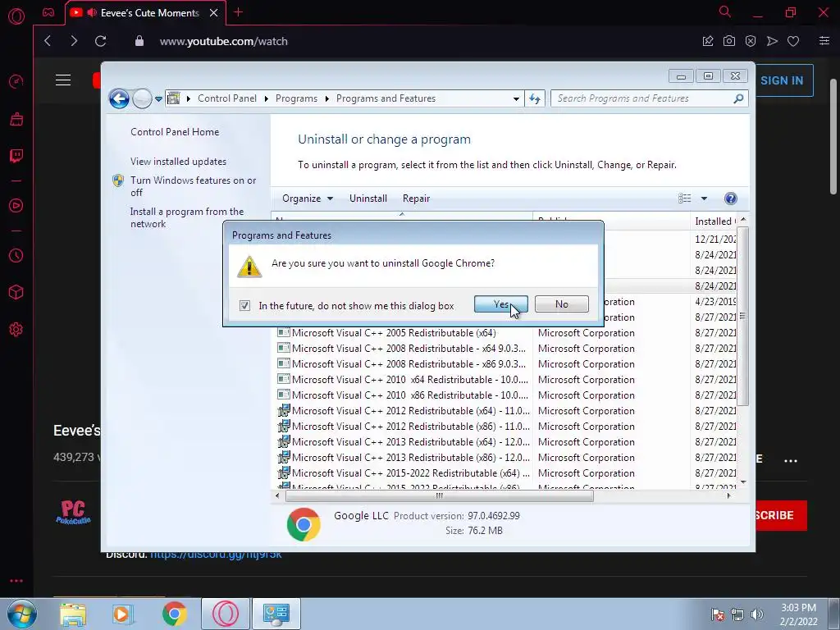Click Opera logo menu button

pos(16,16)
